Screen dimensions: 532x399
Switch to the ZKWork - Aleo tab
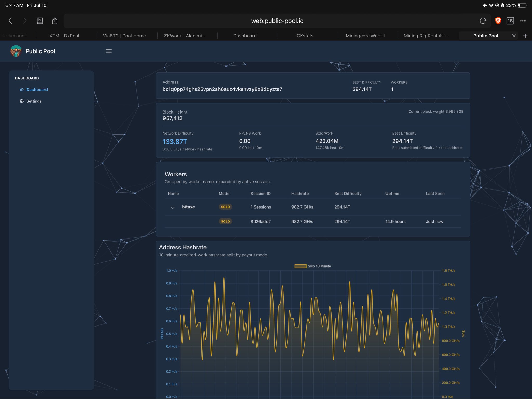click(x=185, y=36)
